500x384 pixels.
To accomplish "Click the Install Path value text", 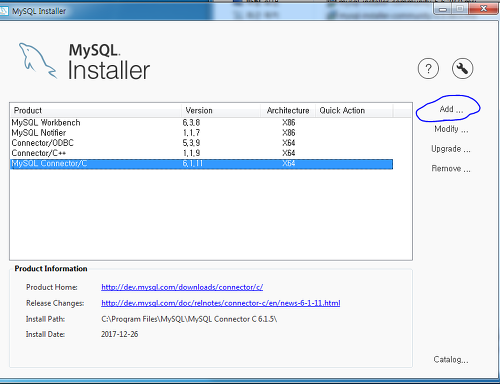I will coord(189,319).
